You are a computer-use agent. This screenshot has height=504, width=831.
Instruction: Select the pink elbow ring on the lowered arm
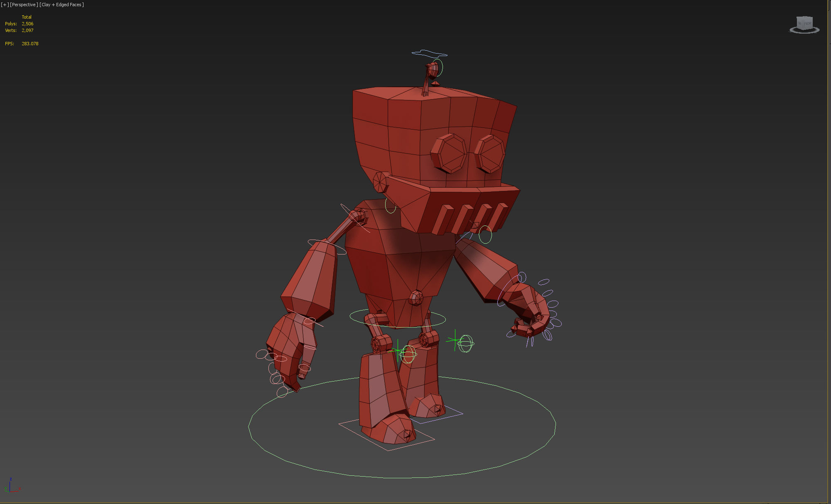(x=327, y=246)
